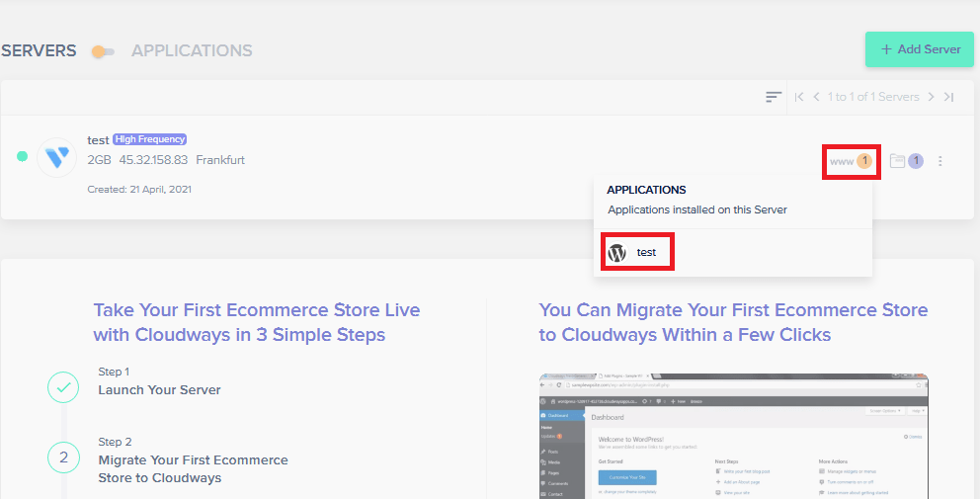Click the Vultr provider logo icon

[57, 157]
